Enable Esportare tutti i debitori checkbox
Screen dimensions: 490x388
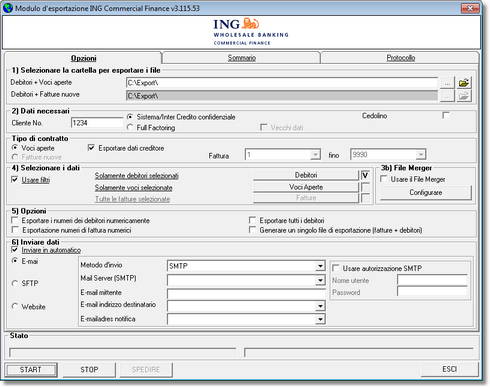[x=253, y=220]
